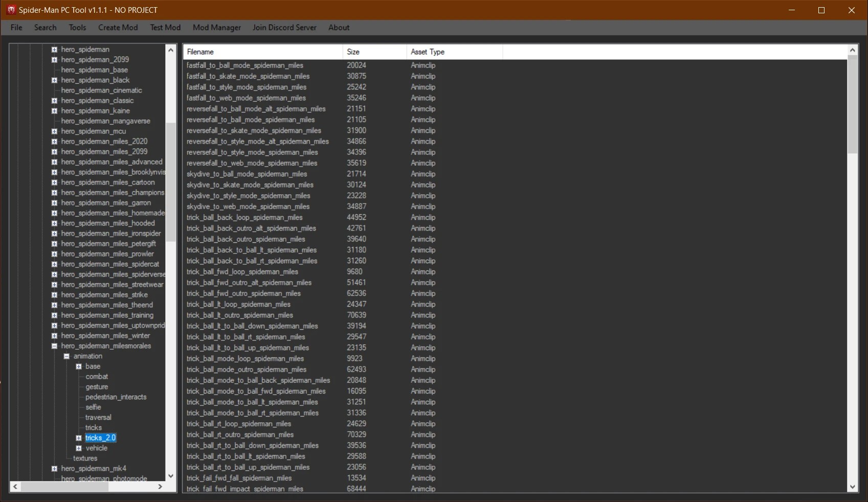Click file list scroll down arrow
The height and width of the screenshot is (502, 868).
pyautogui.click(x=852, y=487)
